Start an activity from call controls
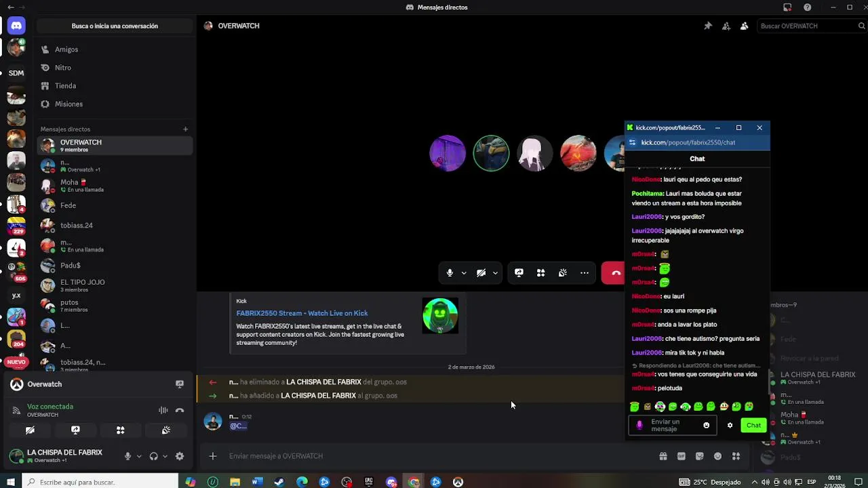This screenshot has height=488, width=868. (540, 272)
